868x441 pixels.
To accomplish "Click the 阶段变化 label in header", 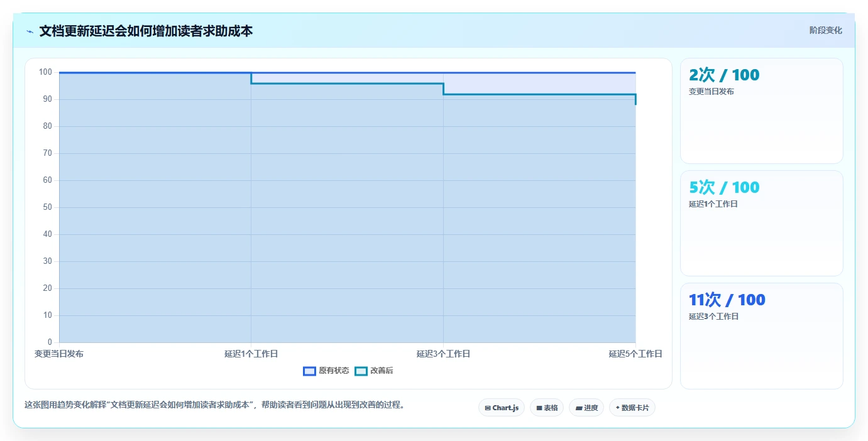I will tap(825, 30).
